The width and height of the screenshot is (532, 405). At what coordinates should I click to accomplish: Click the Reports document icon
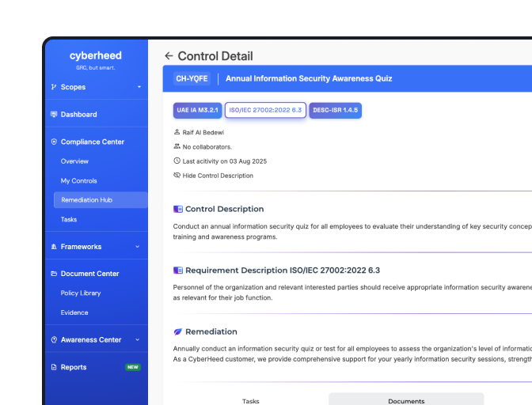click(x=54, y=367)
